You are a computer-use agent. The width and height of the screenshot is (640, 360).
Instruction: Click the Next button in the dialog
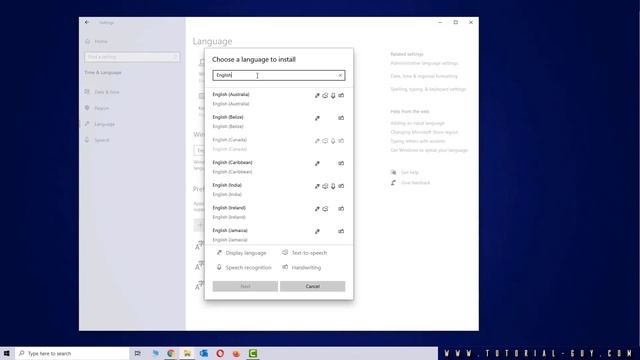[245, 286]
